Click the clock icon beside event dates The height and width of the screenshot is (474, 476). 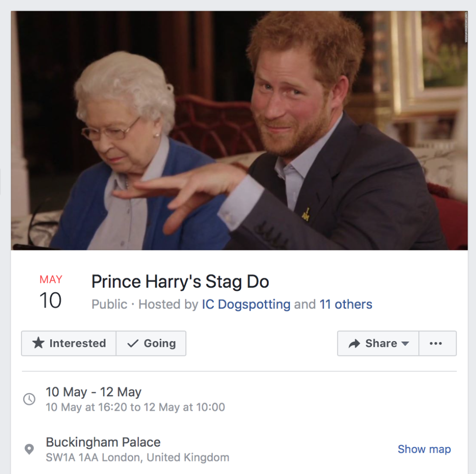29,399
